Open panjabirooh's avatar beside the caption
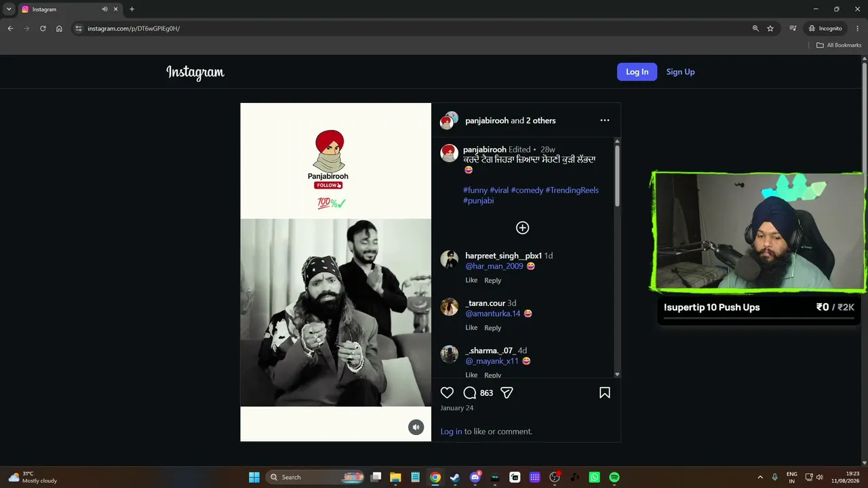Image resolution: width=868 pixels, height=488 pixels. coord(449,153)
